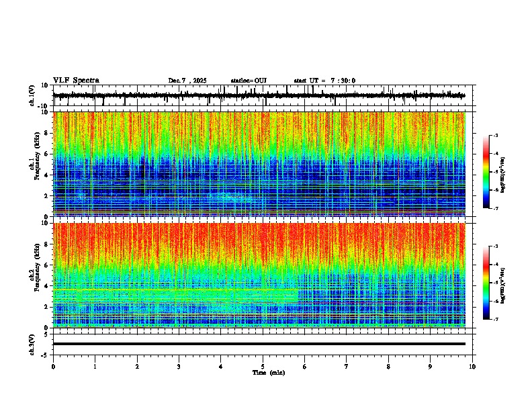Viewport: 532px width, 411px height.
Task: Click the "start UT = 7:30:0" text
Action: click(324, 81)
